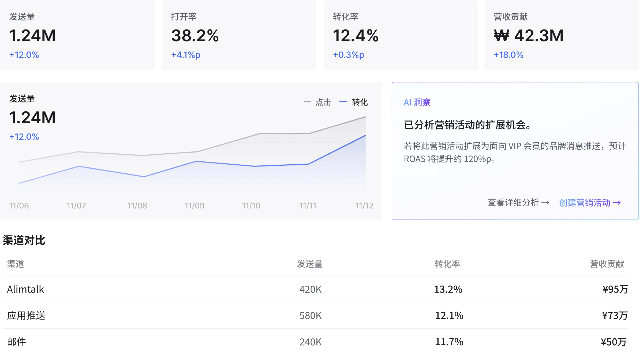643x364 pixels.
Task: Click the 420K send volume cell
Action: click(x=310, y=289)
